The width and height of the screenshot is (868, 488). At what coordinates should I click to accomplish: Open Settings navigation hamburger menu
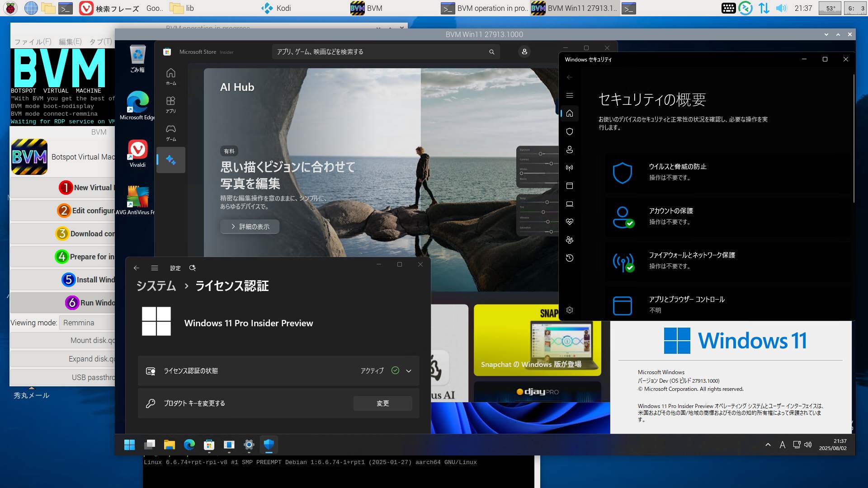point(155,268)
